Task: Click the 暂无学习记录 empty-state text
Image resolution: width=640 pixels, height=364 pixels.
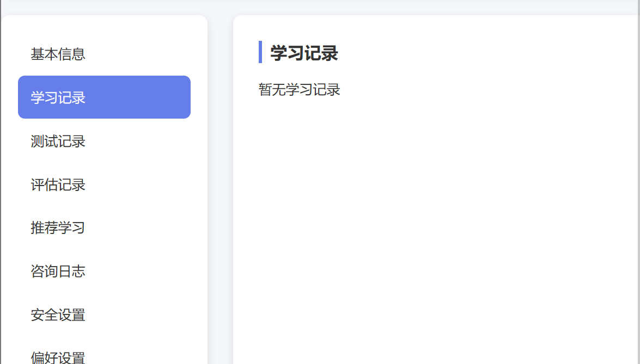Action: 299,90
